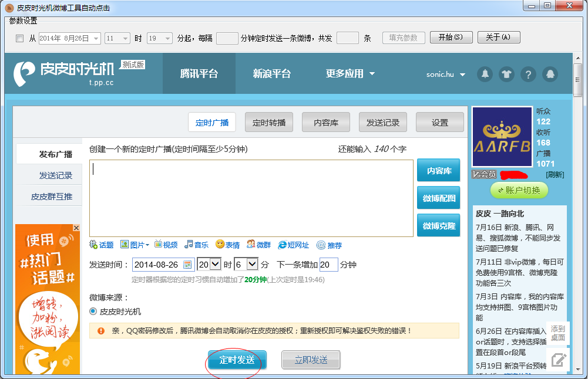Click the 定时发送 button
This screenshot has width=588, height=379.
pyautogui.click(x=237, y=360)
